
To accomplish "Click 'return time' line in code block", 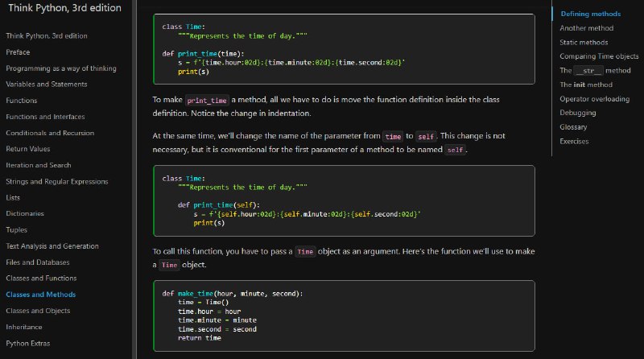I will click(x=199, y=338).
